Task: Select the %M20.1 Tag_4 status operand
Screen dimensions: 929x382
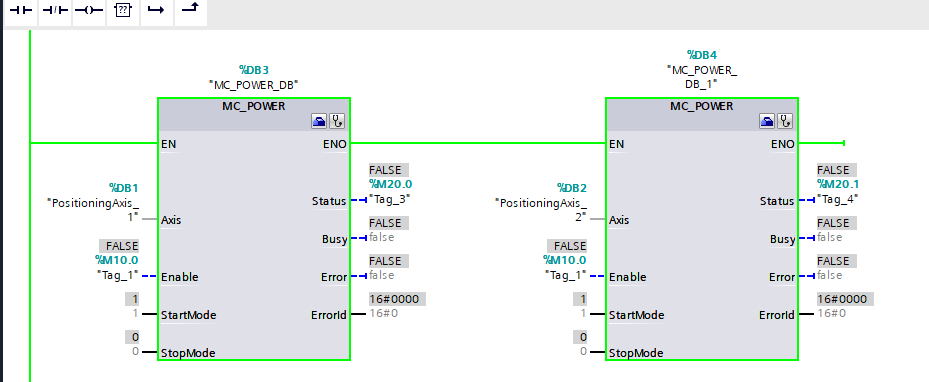Action: [838, 191]
